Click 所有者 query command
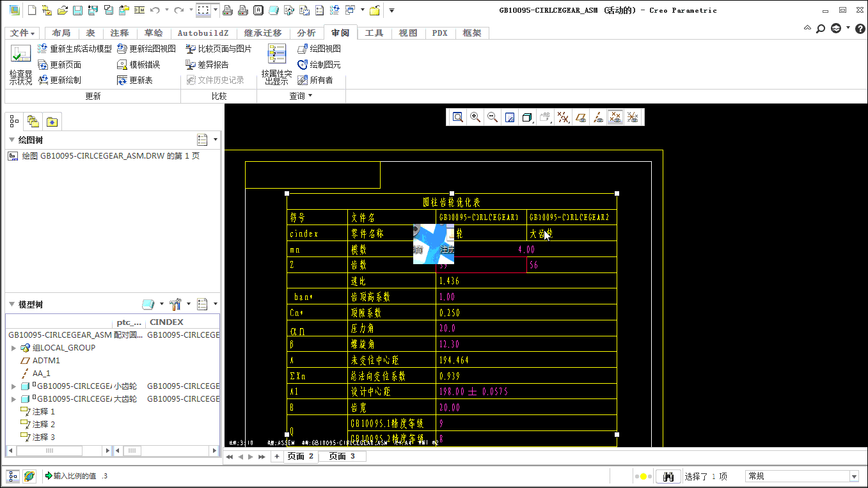The width and height of the screenshot is (868, 488). click(315, 80)
